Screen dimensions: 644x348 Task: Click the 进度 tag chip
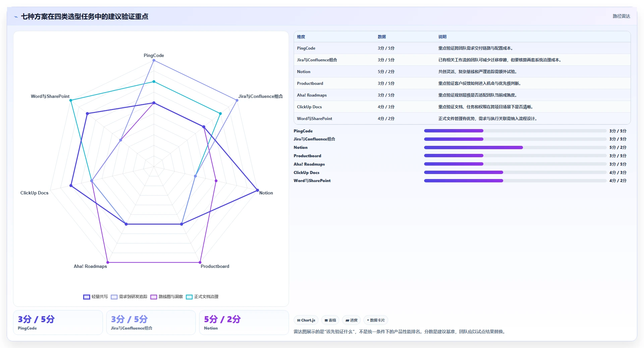pyautogui.click(x=351, y=320)
